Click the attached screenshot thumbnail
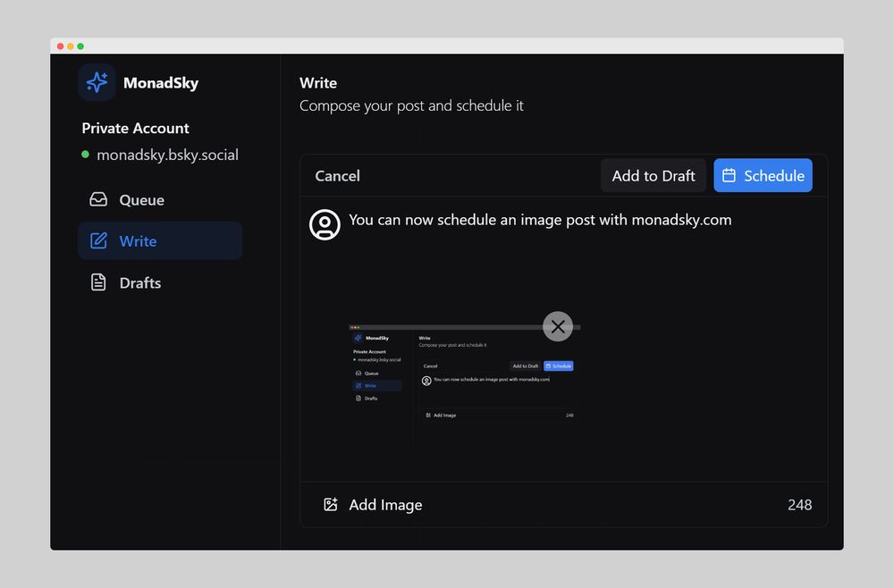The height and width of the screenshot is (588, 894). [x=465, y=384]
